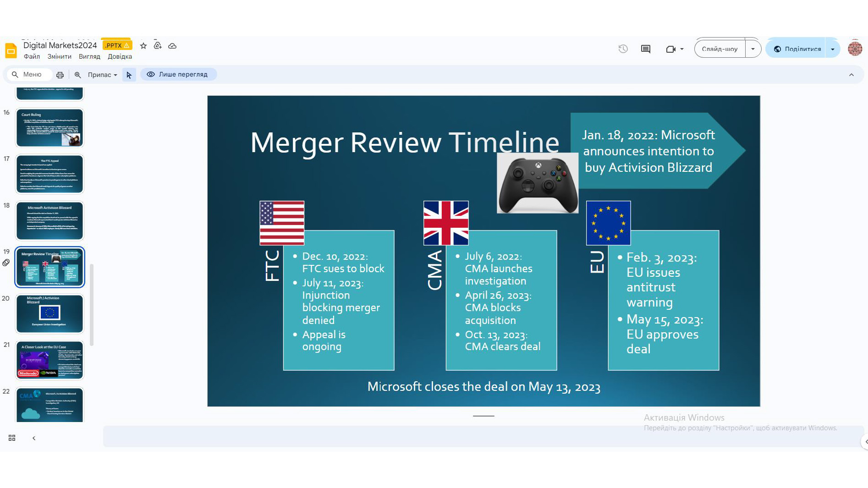Click 'Oct. 13, 2023: CMA clears deal'
The width and height of the screenshot is (868, 488).
pos(502,341)
